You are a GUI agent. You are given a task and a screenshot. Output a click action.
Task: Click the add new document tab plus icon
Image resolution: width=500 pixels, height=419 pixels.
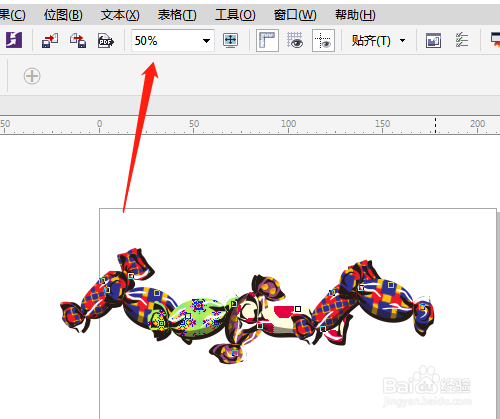point(32,76)
